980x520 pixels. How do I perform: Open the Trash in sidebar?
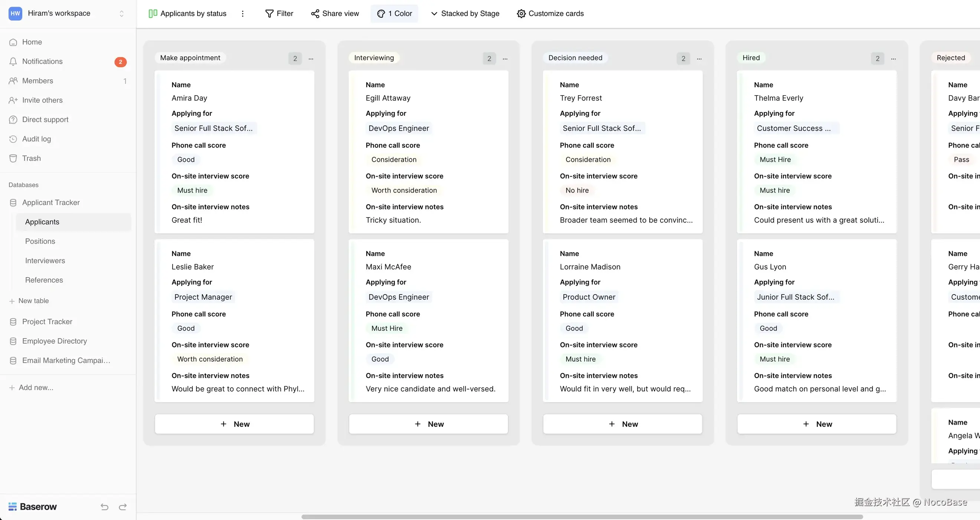click(31, 158)
